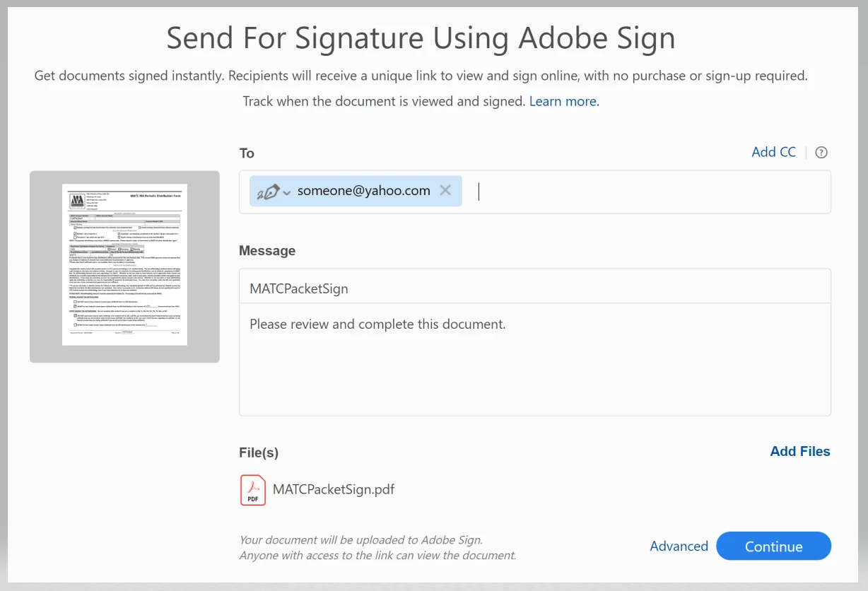Click the Add Files link
The height and width of the screenshot is (591, 868).
pyautogui.click(x=800, y=451)
